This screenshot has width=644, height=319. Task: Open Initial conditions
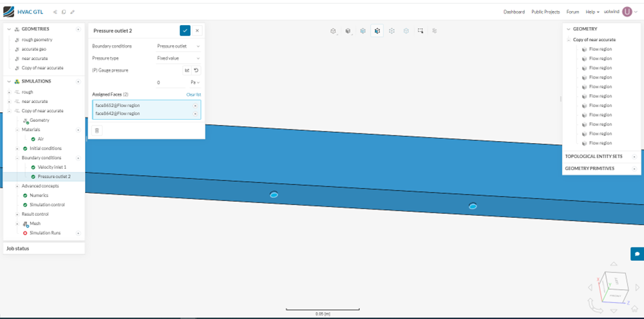pos(46,148)
